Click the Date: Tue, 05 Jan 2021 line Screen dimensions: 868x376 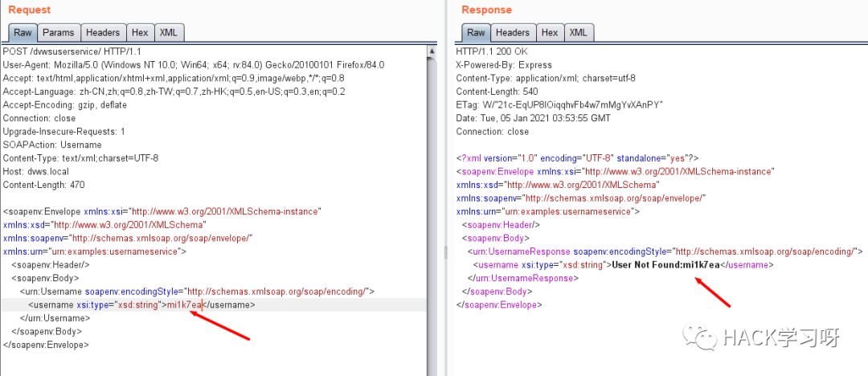[x=534, y=118]
